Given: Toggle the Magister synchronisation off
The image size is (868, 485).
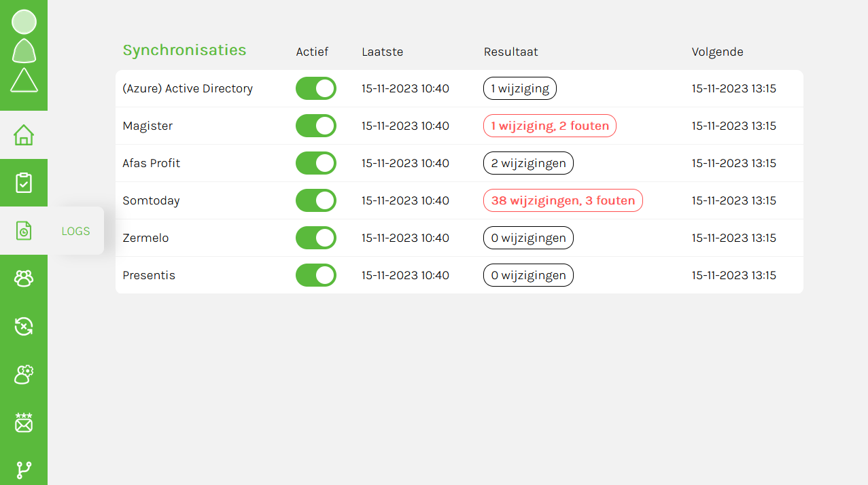Looking at the screenshot, I should click(316, 126).
